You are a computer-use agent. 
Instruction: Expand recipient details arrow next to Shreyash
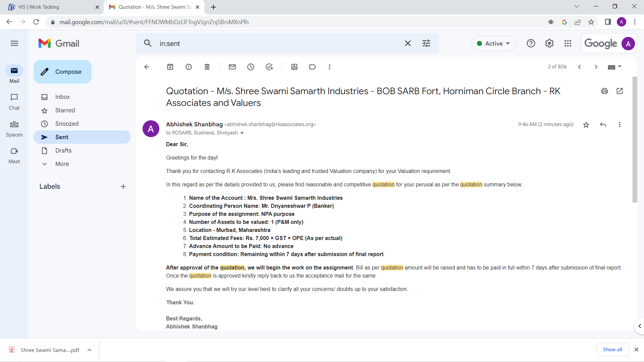[x=242, y=133]
